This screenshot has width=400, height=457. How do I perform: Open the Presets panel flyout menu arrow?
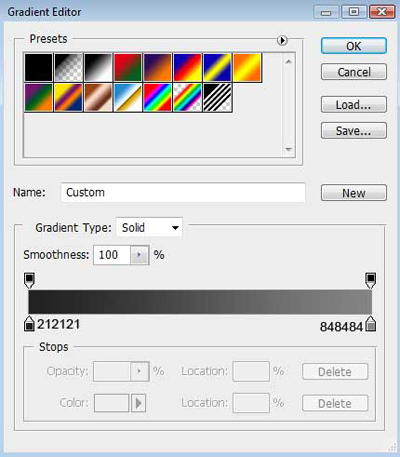[x=282, y=40]
